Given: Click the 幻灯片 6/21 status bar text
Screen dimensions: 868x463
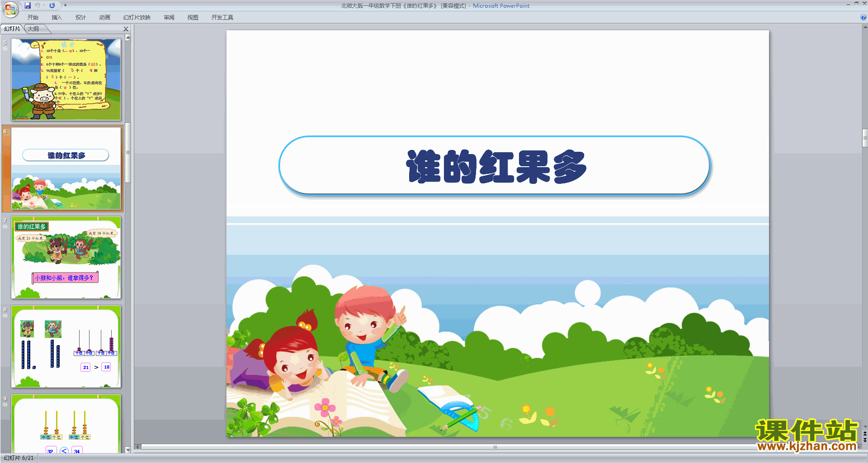Looking at the screenshot, I should 19,458.
